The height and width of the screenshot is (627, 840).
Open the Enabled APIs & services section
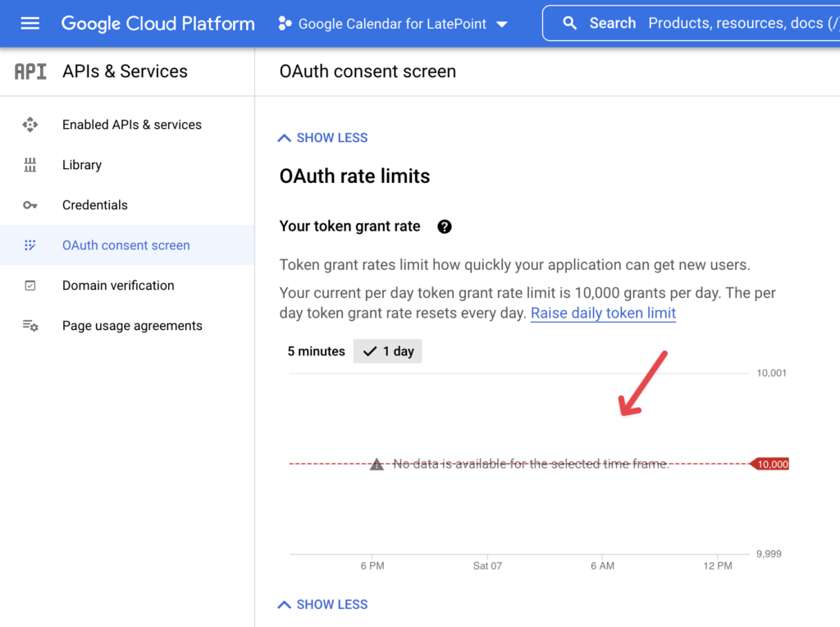point(131,125)
